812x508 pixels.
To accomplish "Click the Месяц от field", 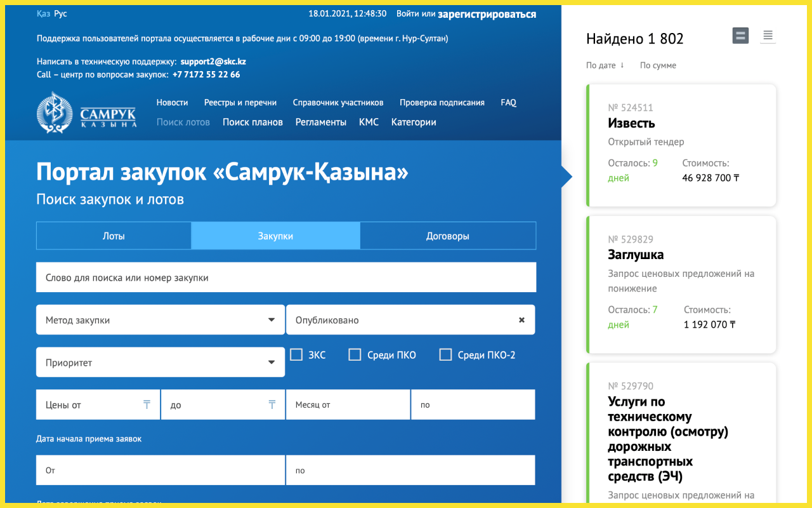I will tap(348, 404).
